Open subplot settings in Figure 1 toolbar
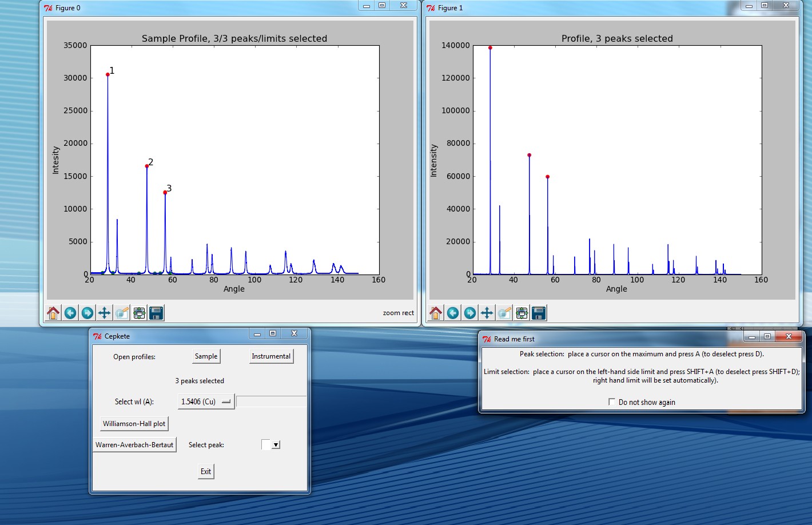812x525 pixels. [x=521, y=313]
